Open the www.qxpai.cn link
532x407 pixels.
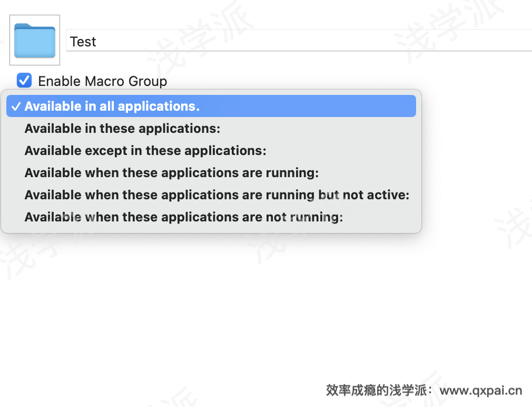tap(480, 391)
